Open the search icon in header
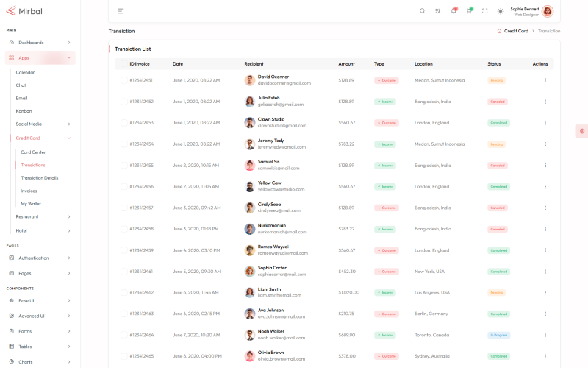This screenshot has width=588, height=368. (422, 11)
